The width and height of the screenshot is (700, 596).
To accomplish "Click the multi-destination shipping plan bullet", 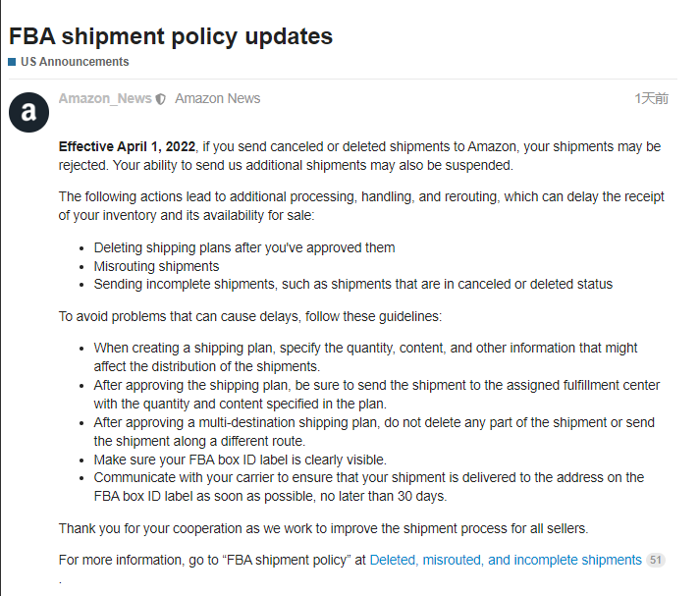I will tap(374, 432).
